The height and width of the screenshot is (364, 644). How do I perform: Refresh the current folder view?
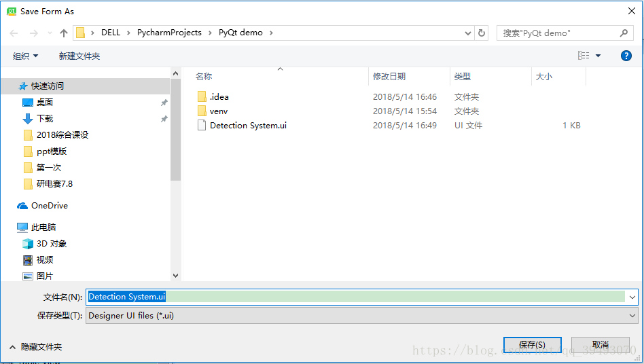(482, 33)
